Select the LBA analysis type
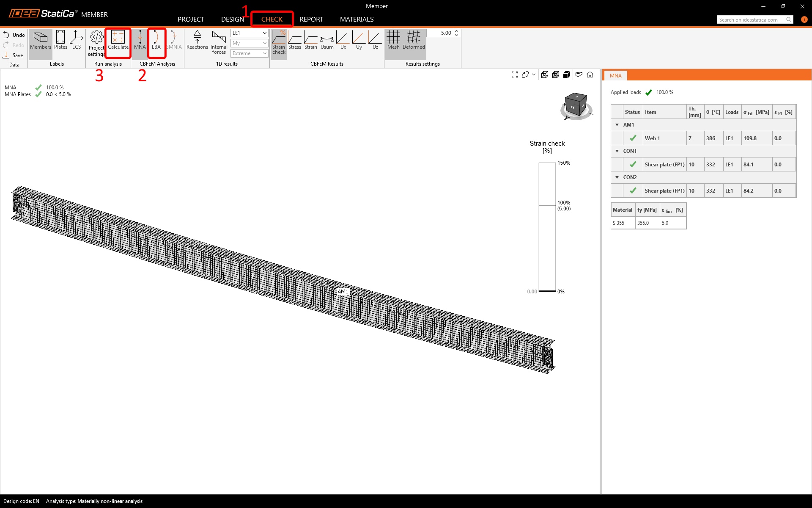Viewport: 812px width, 508px height. coord(156,41)
